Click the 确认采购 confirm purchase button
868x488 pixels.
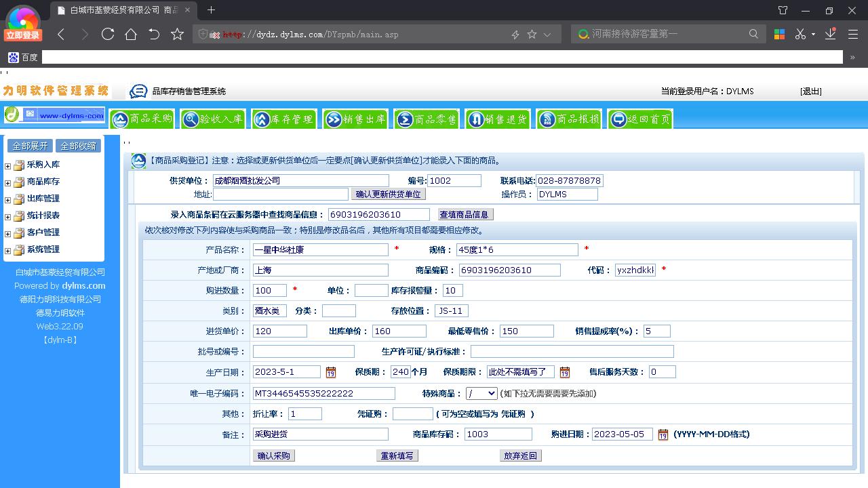tap(273, 455)
